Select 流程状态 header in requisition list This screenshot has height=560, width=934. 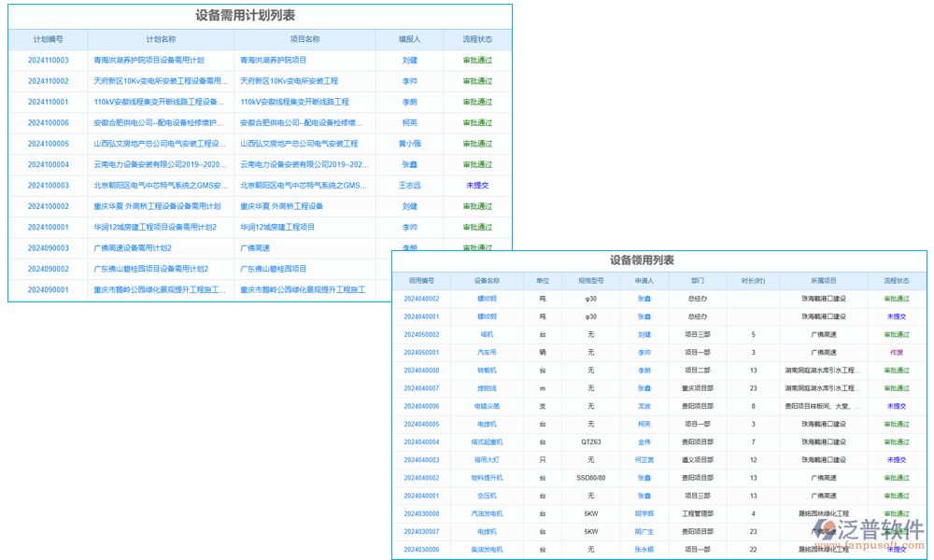tap(897, 279)
